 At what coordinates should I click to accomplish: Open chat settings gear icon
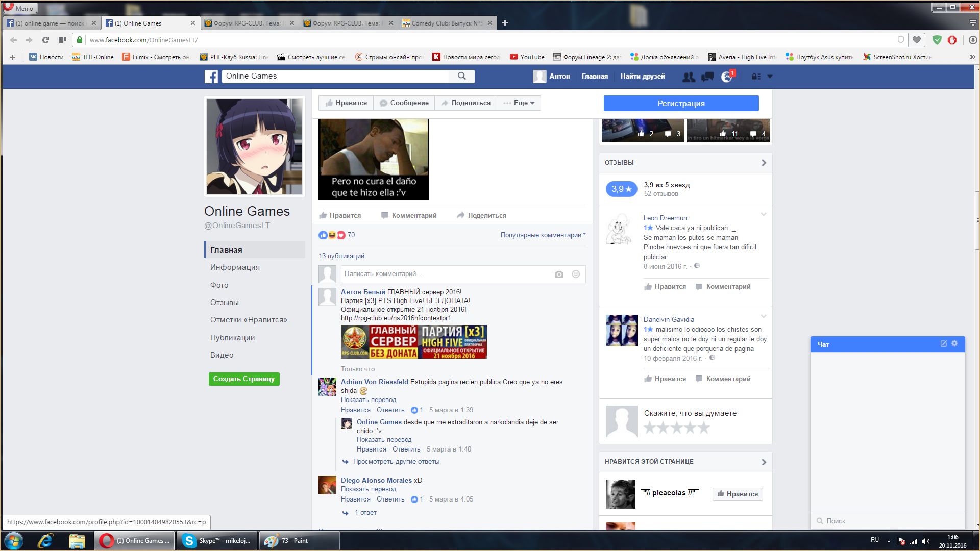pyautogui.click(x=954, y=343)
